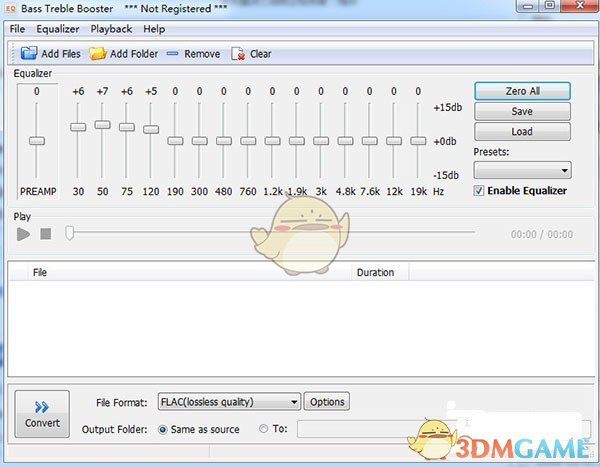The width and height of the screenshot is (600, 467).
Task: Click the Convert button with blue arrows
Action: point(42,414)
